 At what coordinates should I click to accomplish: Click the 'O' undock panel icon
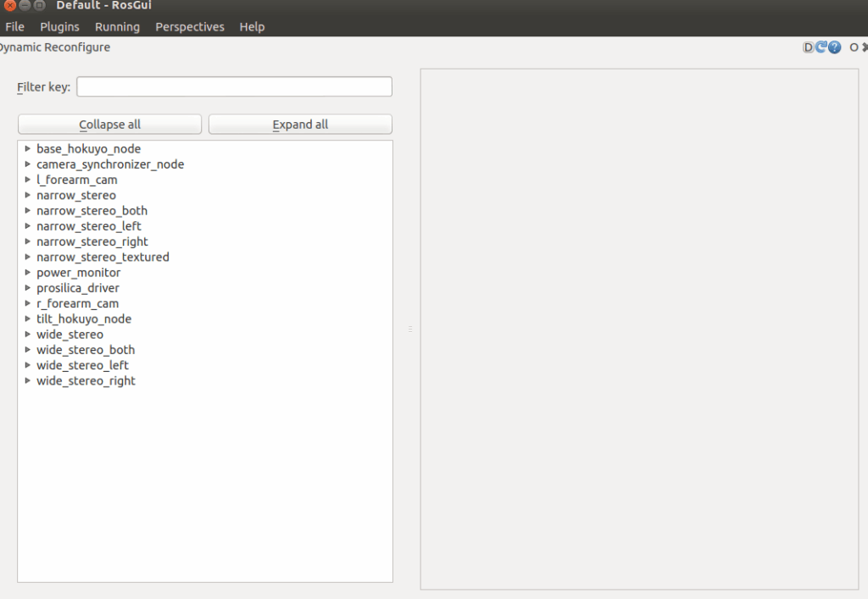click(x=854, y=47)
